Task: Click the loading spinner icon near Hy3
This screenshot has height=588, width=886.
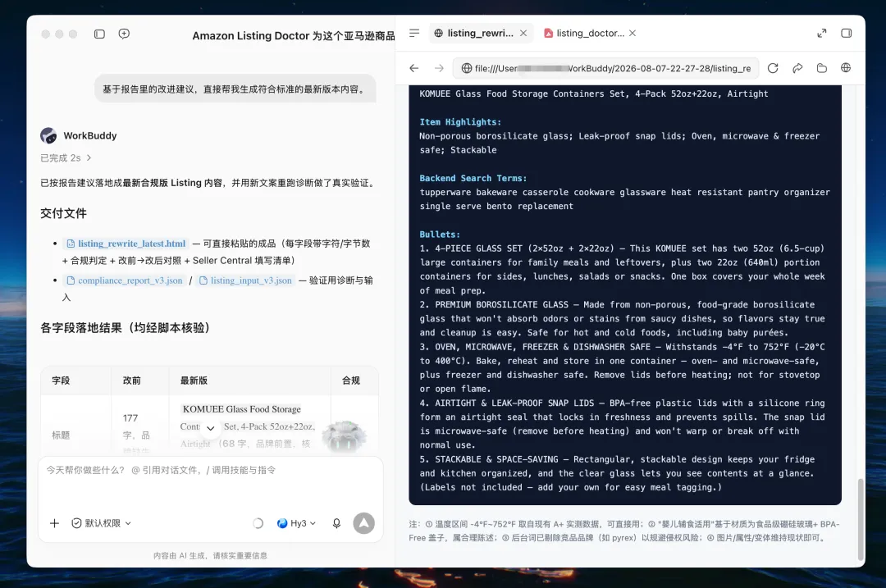Action: 258,523
